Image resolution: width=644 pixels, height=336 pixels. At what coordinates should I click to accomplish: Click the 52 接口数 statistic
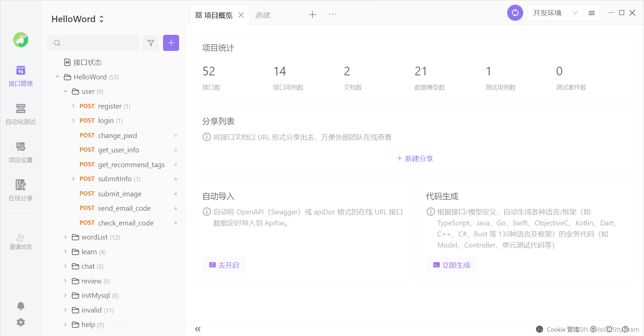click(211, 78)
